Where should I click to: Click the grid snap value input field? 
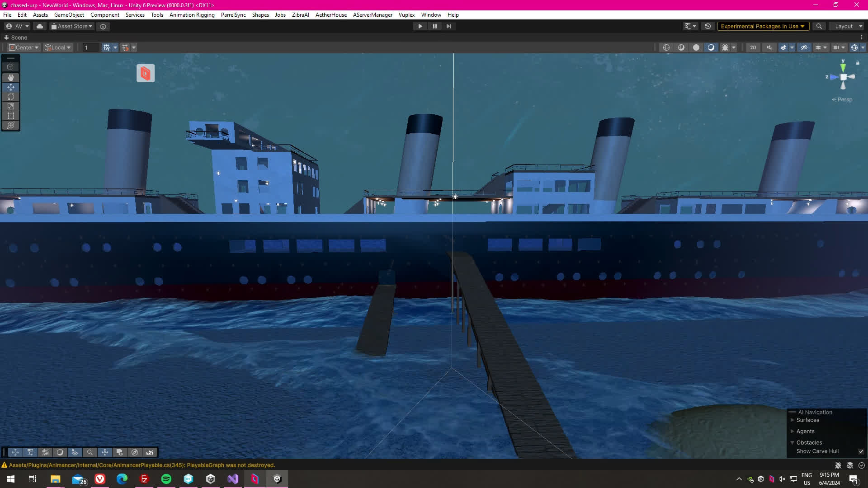[90, 47]
